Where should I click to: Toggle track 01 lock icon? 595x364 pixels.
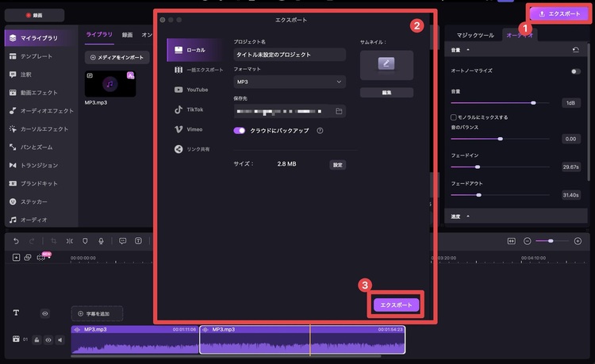36,339
